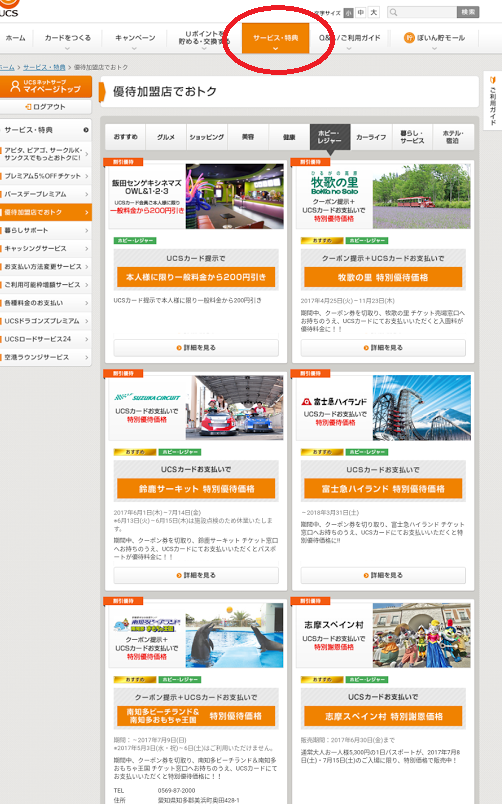
Task: Click the circle arrow icon beside サービス・特典 sidebar heading
Action: click(x=86, y=130)
